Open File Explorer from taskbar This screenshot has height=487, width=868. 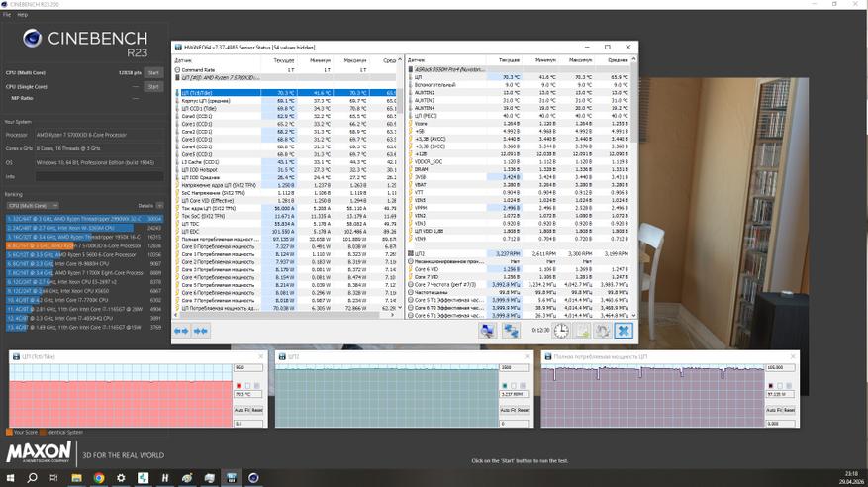[x=76, y=477]
